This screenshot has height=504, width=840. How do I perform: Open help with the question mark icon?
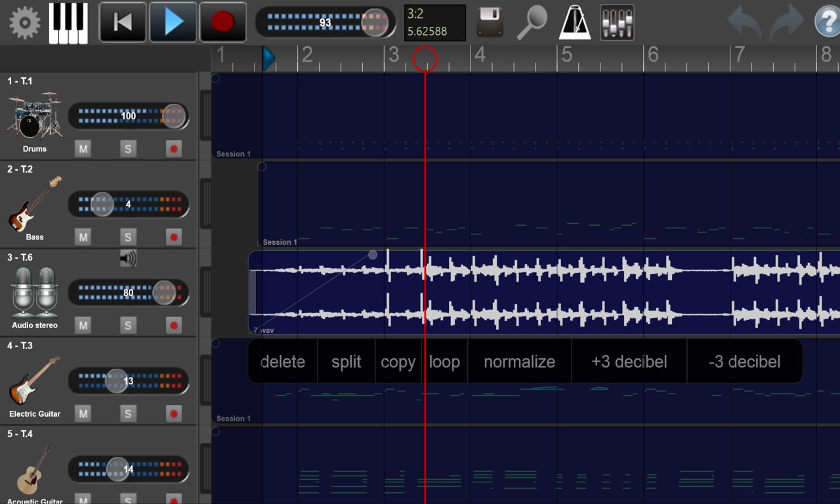click(x=827, y=22)
